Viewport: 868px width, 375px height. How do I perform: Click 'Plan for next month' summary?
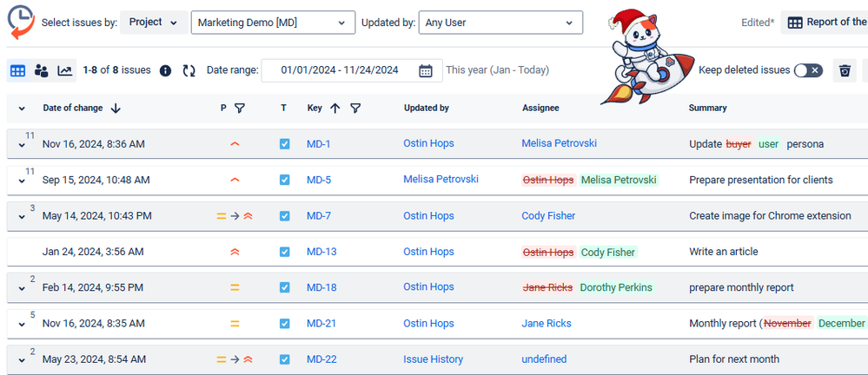pos(734,359)
